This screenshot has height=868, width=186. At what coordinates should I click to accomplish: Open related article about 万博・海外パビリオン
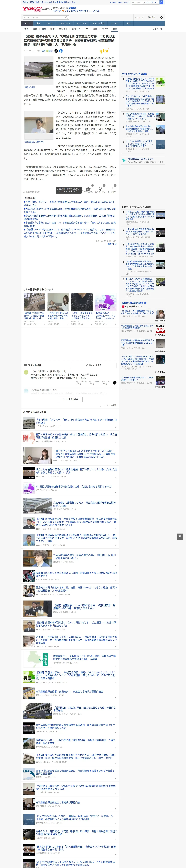tap(70, 203)
